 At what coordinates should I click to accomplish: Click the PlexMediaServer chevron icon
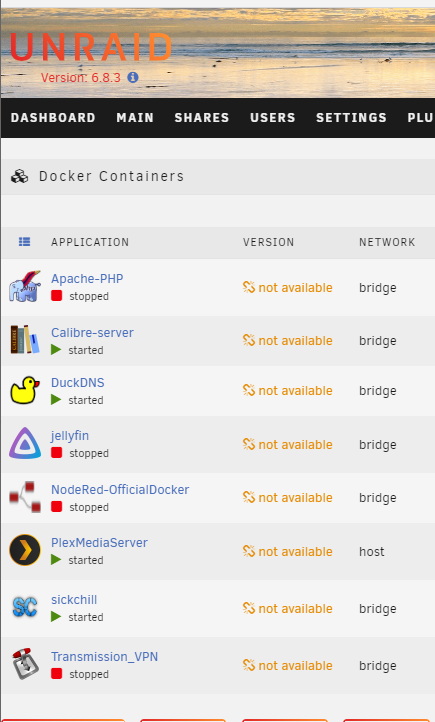[x=25, y=550]
